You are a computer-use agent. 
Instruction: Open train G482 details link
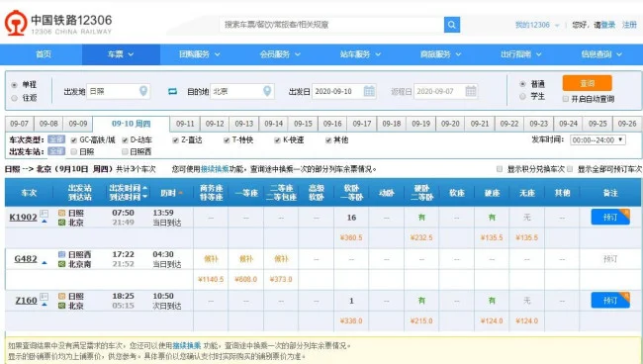[26, 258]
